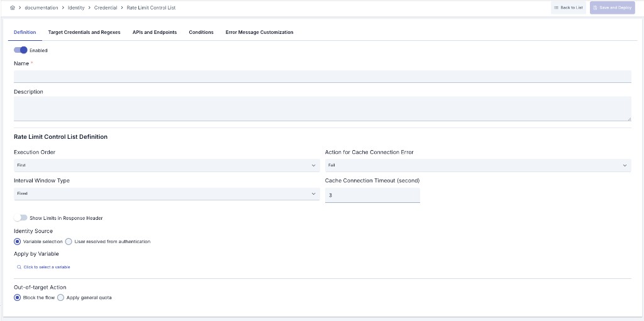
Task: Open the APIs and Endpoints tab
Action: coord(155,32)
